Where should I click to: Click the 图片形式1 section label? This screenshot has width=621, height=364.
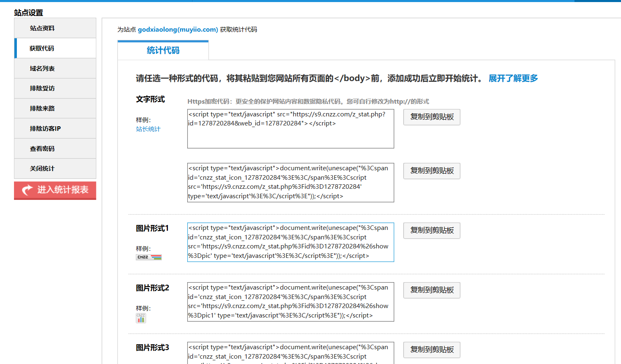tap(152, 228)
